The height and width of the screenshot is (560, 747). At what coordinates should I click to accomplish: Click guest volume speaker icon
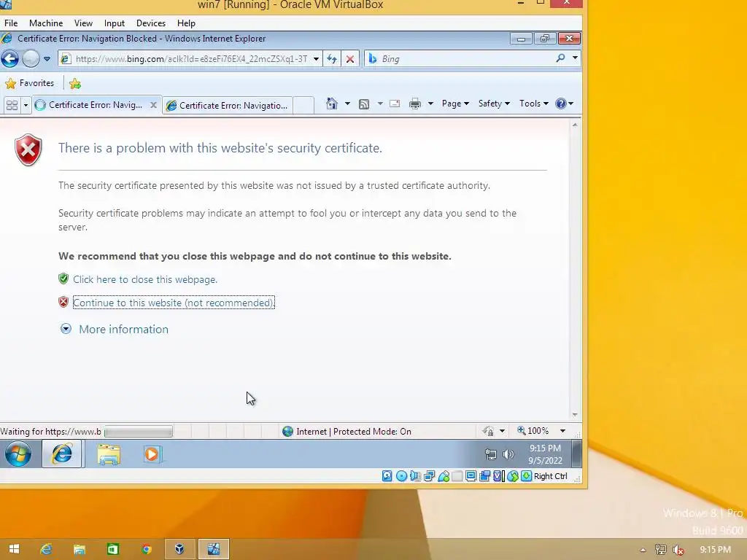(508, 455)
